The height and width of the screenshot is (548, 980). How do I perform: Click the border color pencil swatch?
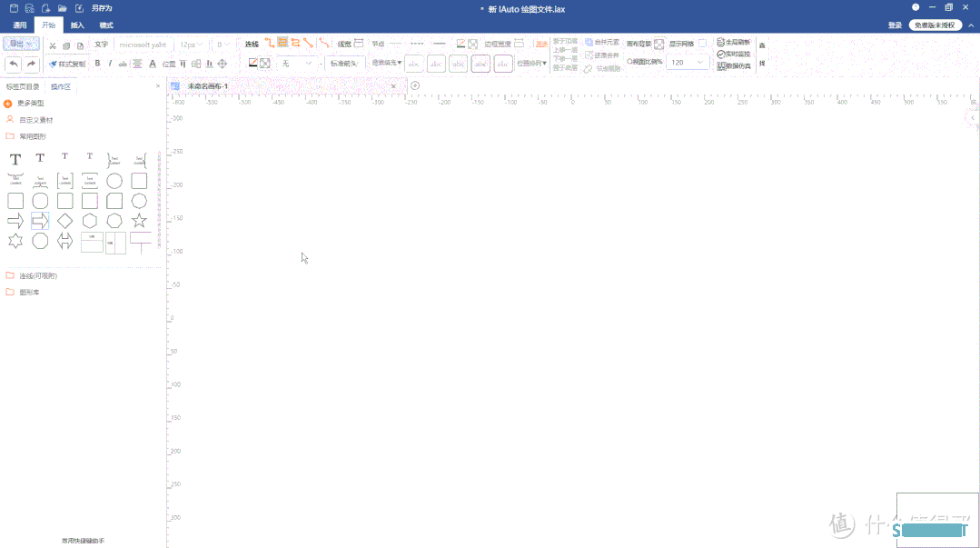pyautogui.click(x=460, y=43)
